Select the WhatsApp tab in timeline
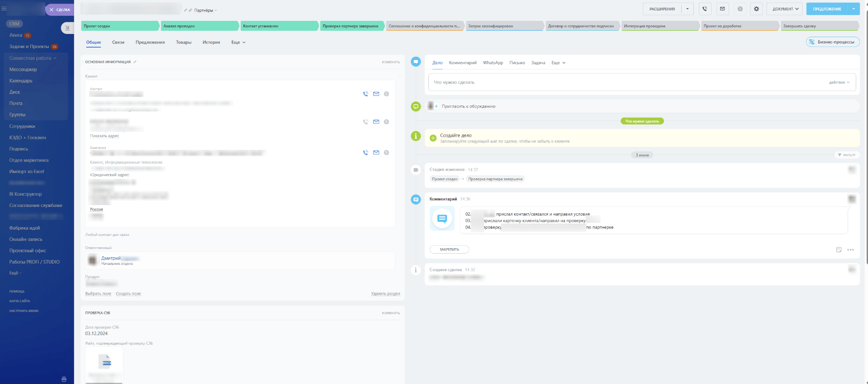868x384 pixels. click(x=493, y=63)
